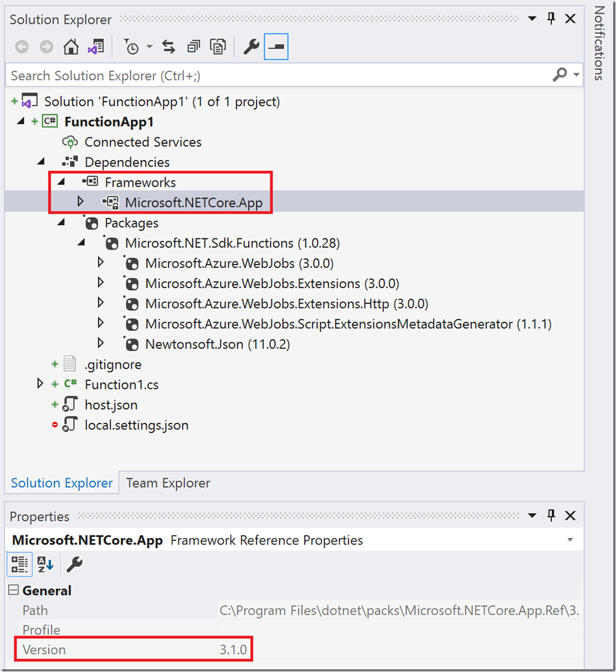Viewport: 616px width, 672px height.
Task: Open local.settings.json file
Action: (136, 425)
